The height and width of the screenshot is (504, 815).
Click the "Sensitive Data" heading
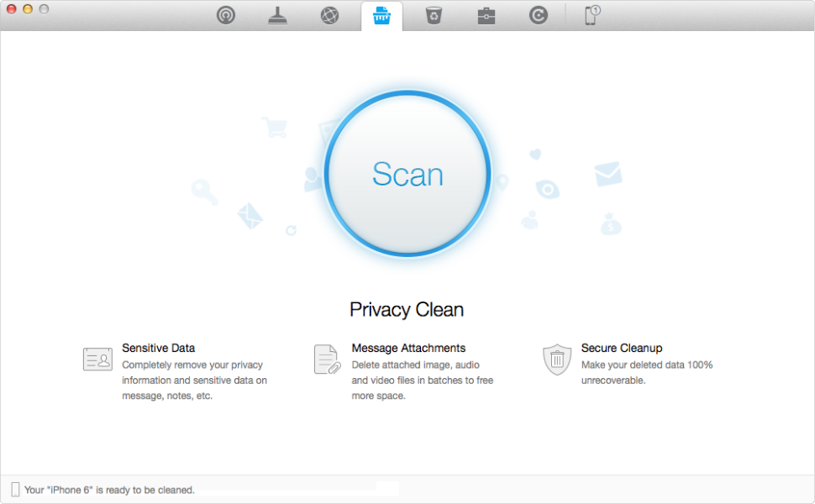159,348
